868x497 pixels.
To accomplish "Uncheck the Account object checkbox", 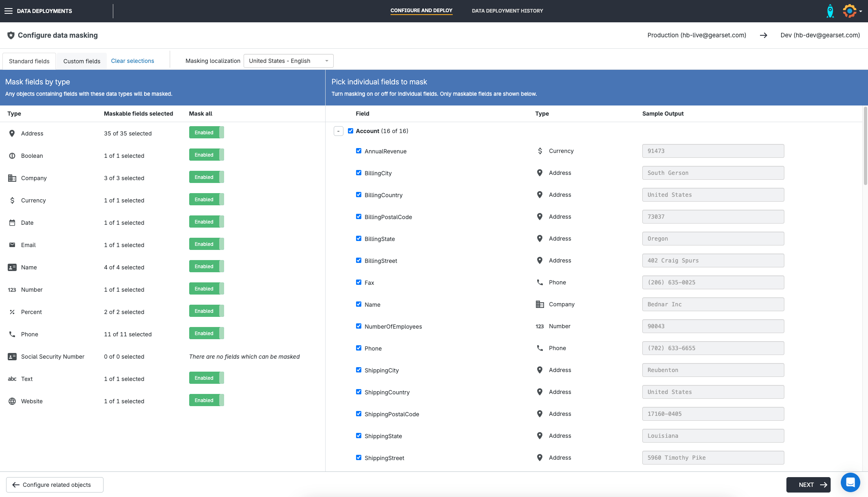I will coord(350,131).
